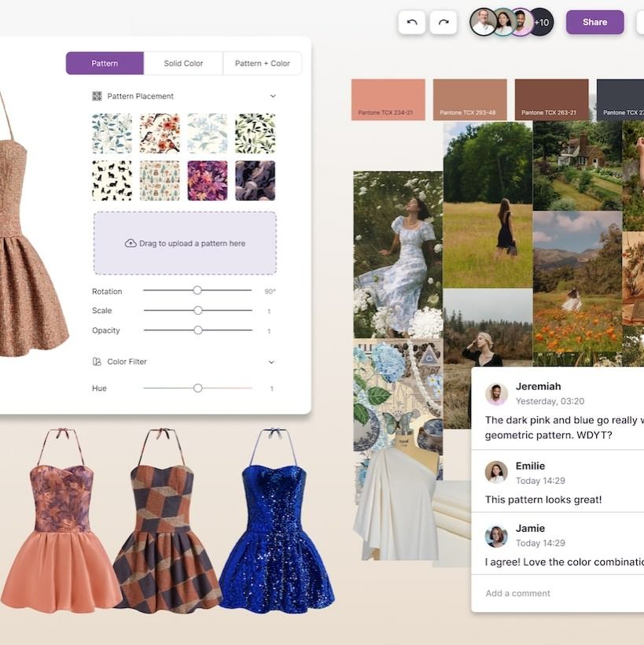Click the undo arrow icon
Image resolution: width=644 pixels, height=645 pixels.
click(x=412, y=23)
